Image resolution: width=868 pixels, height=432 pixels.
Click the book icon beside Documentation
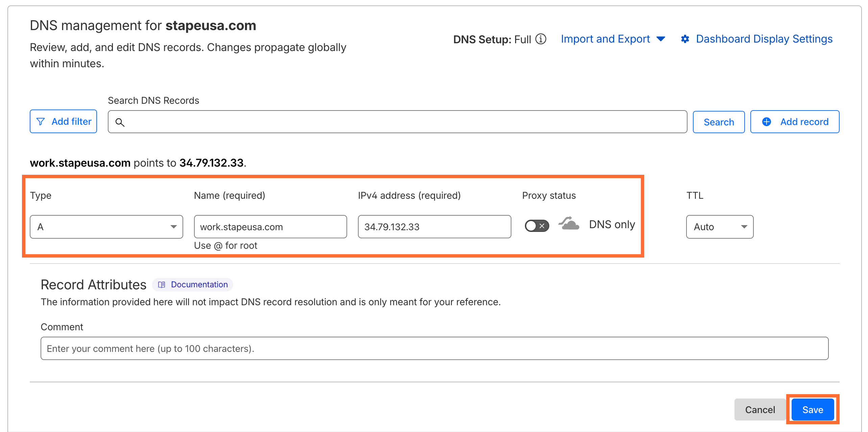[x=162, y=285]
